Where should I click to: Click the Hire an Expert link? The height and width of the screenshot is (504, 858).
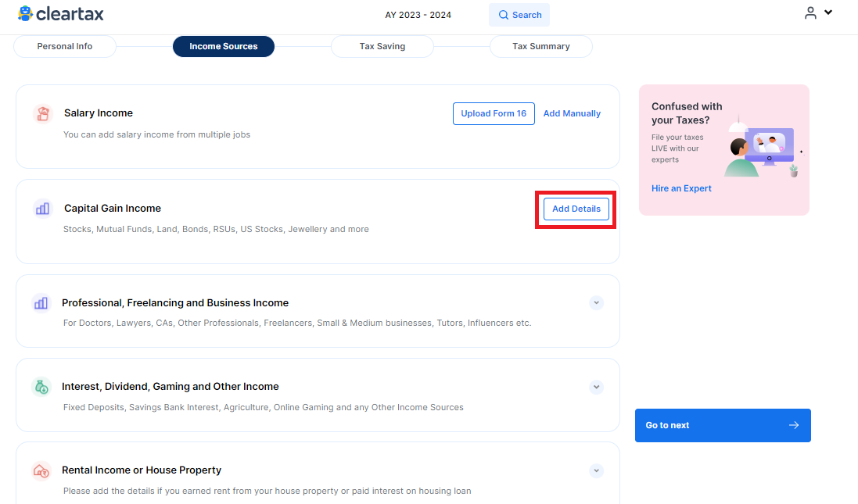click(681, 188)
